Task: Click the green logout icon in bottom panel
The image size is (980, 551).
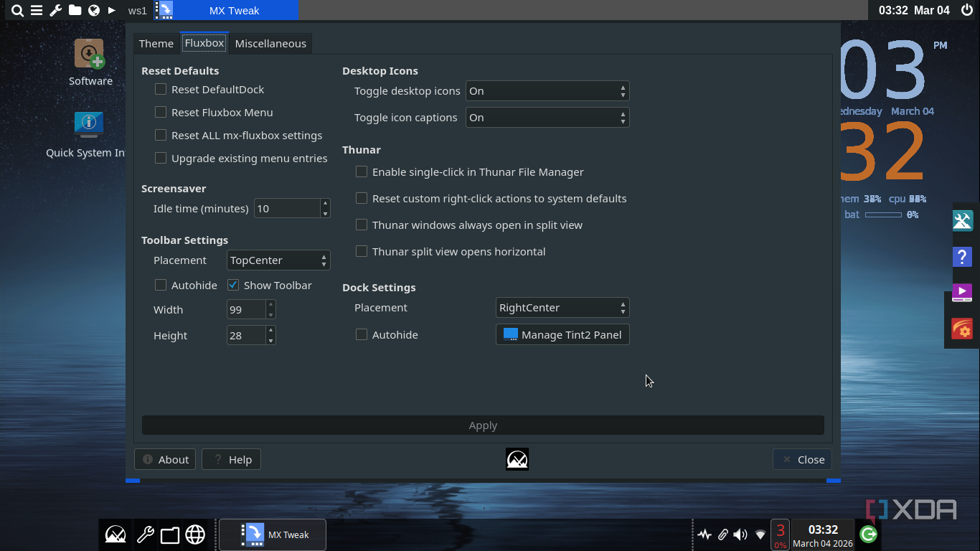Action: coord(868,534)
